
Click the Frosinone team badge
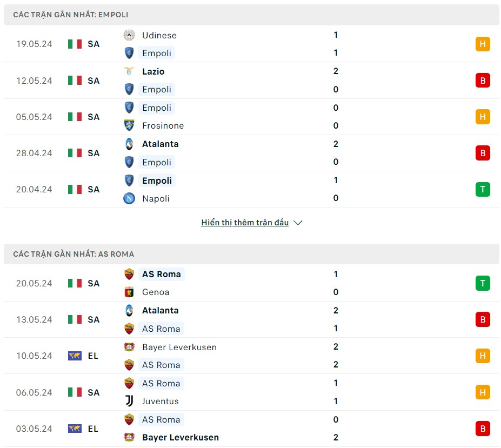click(x=129, y=125)
